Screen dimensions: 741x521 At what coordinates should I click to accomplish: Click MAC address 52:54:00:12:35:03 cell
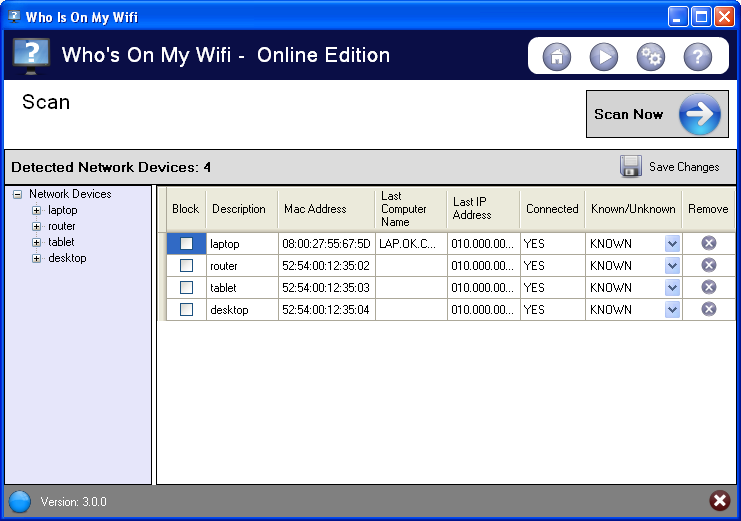pos(327,287)
